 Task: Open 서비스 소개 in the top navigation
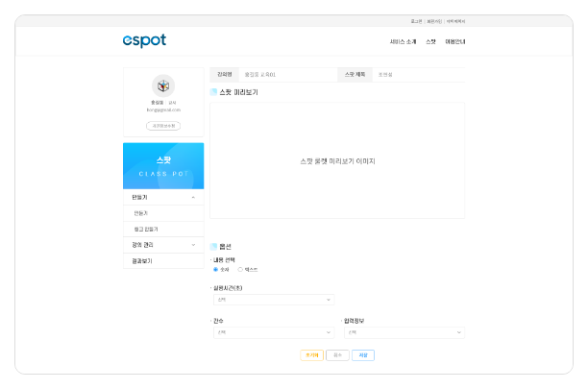click(x=404, y=42)
